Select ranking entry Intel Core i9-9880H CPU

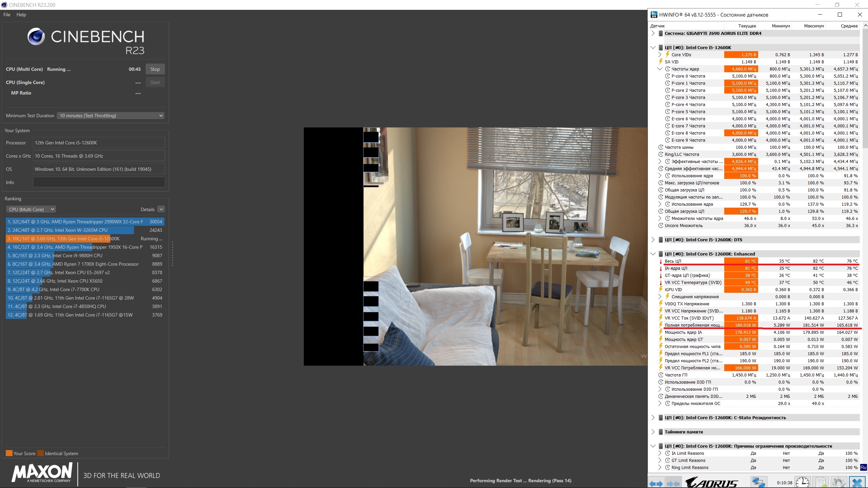[x=85, y=256]
